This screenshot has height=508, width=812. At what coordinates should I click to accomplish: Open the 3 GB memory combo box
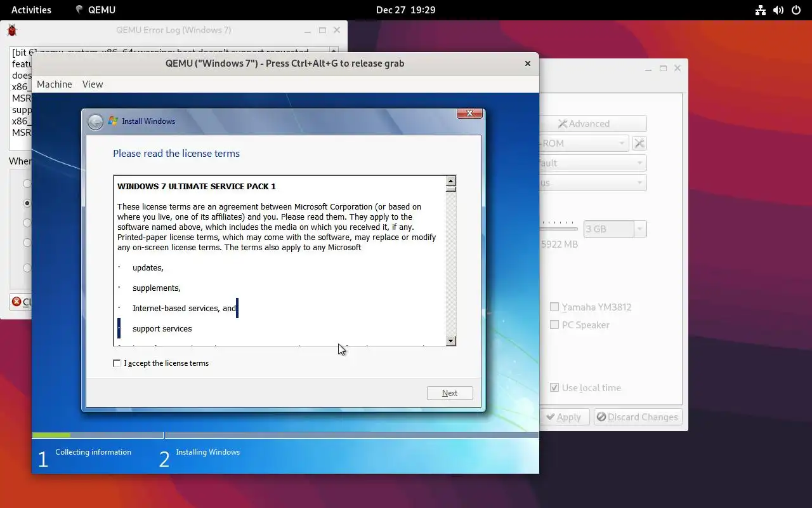pyautogui.click(x=615, y=229)
